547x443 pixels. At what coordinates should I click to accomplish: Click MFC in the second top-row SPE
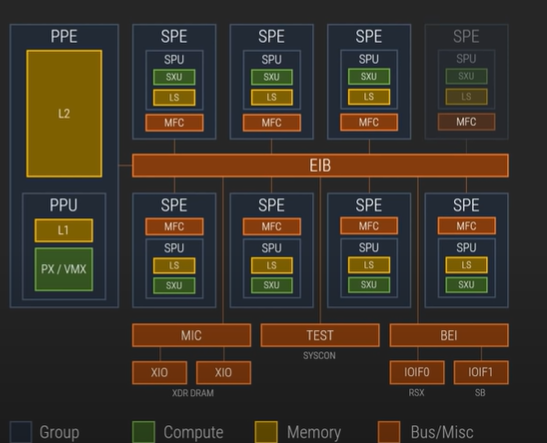[x=272, y=122]
